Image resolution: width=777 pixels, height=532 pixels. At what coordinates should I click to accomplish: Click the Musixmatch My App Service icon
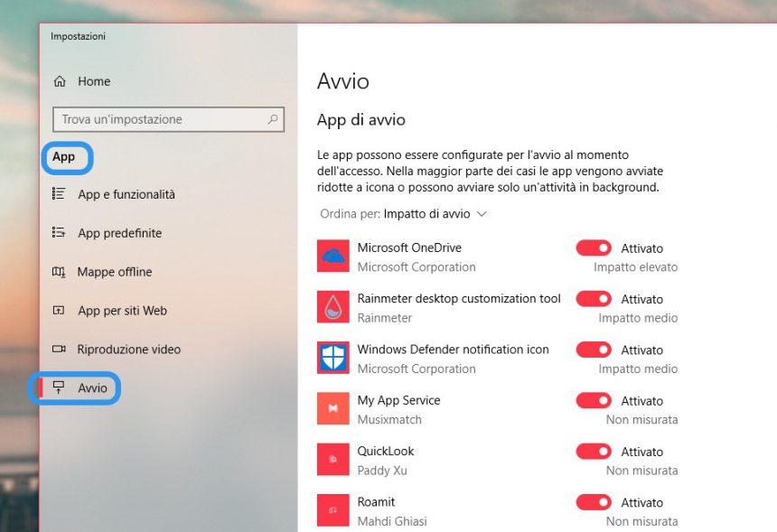click(333, 408)
